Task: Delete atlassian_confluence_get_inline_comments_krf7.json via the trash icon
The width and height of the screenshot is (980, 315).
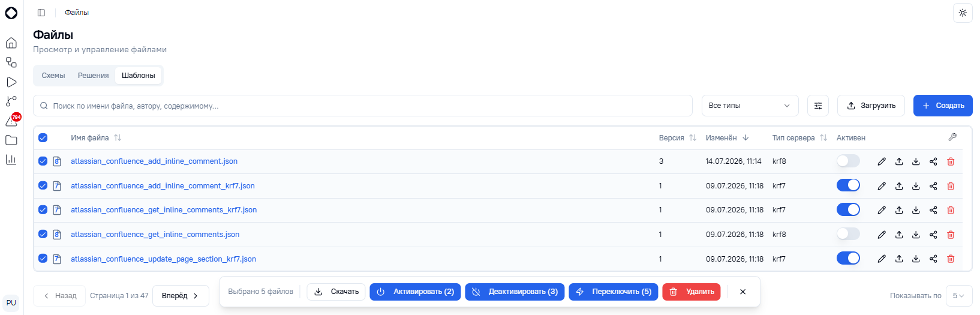Action: point(951,210)
